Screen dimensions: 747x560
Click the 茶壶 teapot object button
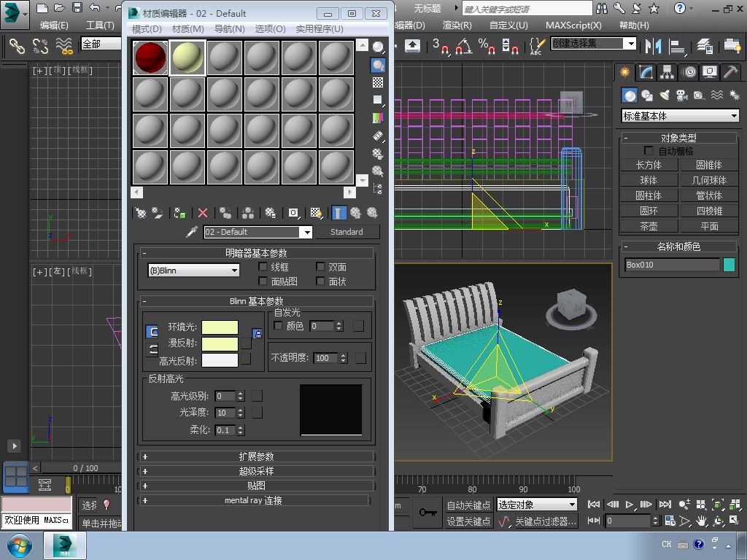[x=649, y=226]
